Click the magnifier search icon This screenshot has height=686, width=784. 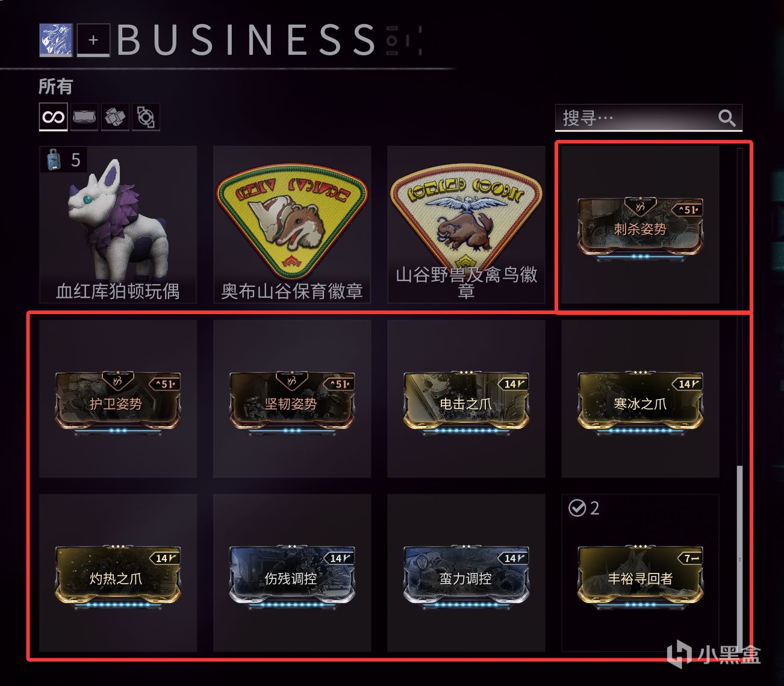tap(727, 118)
